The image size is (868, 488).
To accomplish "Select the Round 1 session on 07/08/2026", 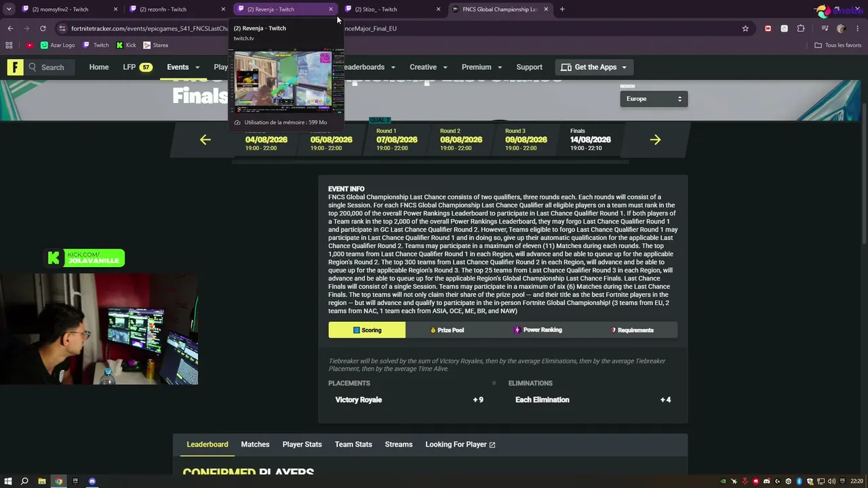I will tap(397, 139).
